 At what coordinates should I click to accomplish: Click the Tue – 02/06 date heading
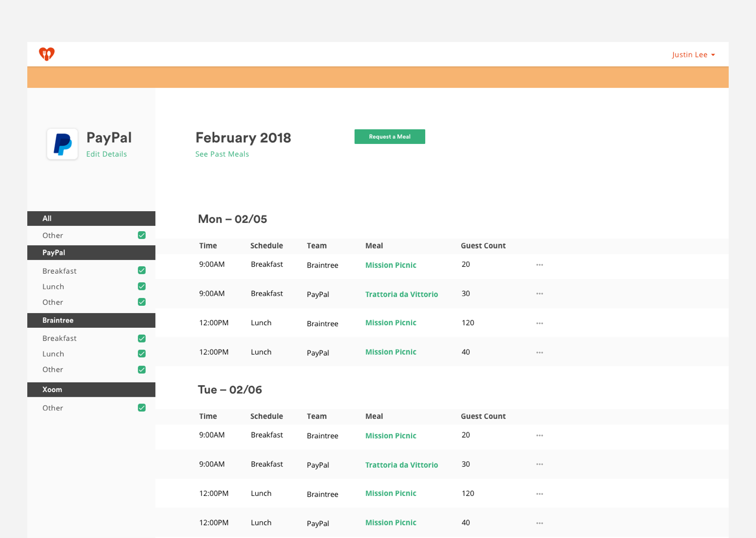tap(230, 390)
